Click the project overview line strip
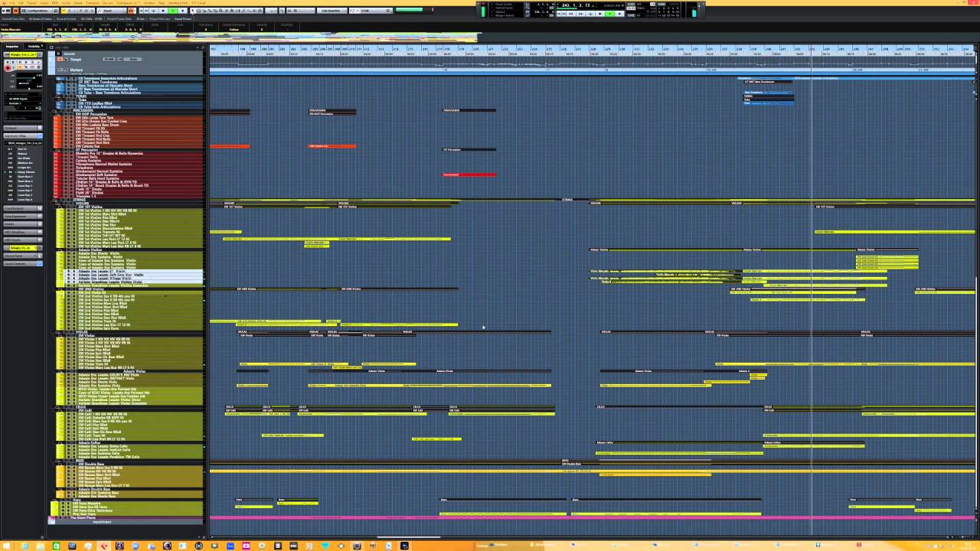 point(239,36)
